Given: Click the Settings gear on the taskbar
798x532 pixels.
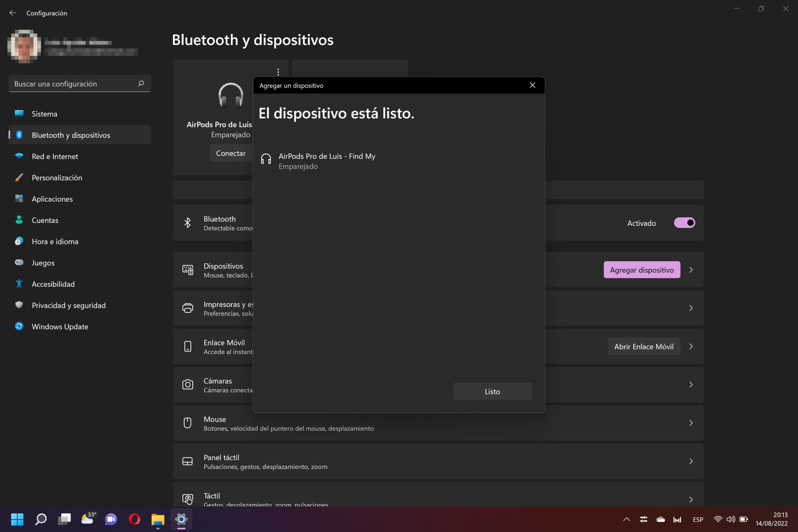Looking at the screenshot, I should tap(181, 519).
